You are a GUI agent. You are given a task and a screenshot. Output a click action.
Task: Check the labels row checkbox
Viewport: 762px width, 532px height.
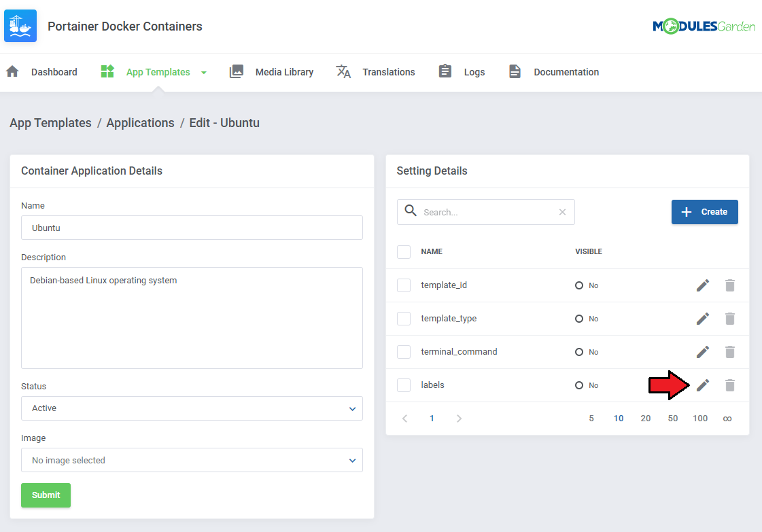[x=404, y=385]
